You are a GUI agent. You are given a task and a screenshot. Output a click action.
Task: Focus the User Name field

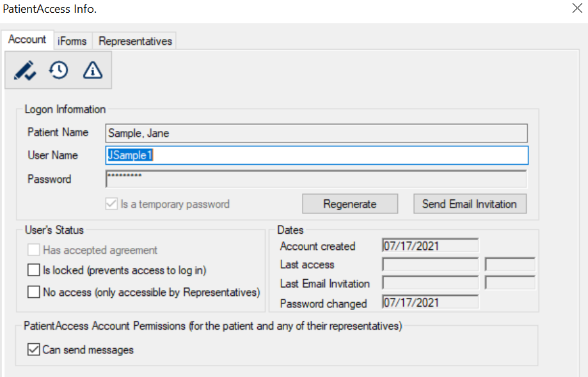pos(317,155)
